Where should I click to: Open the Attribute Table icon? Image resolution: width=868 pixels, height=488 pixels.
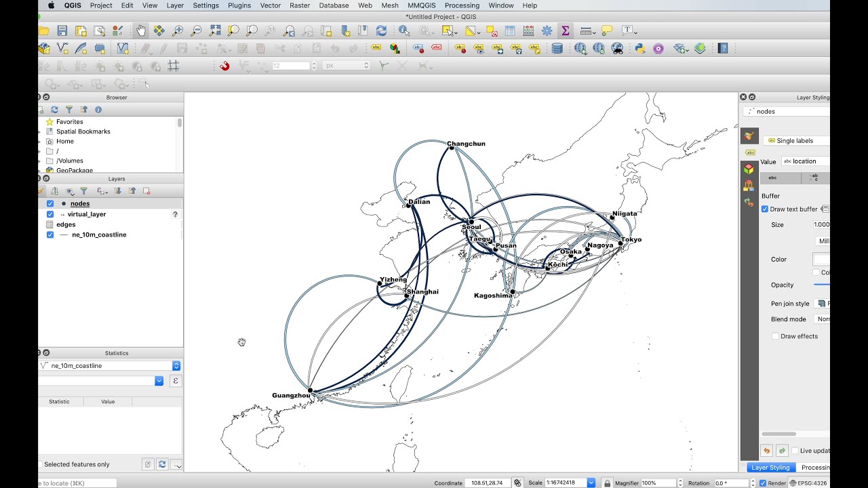pyautogui.click(x=510, y=30)
